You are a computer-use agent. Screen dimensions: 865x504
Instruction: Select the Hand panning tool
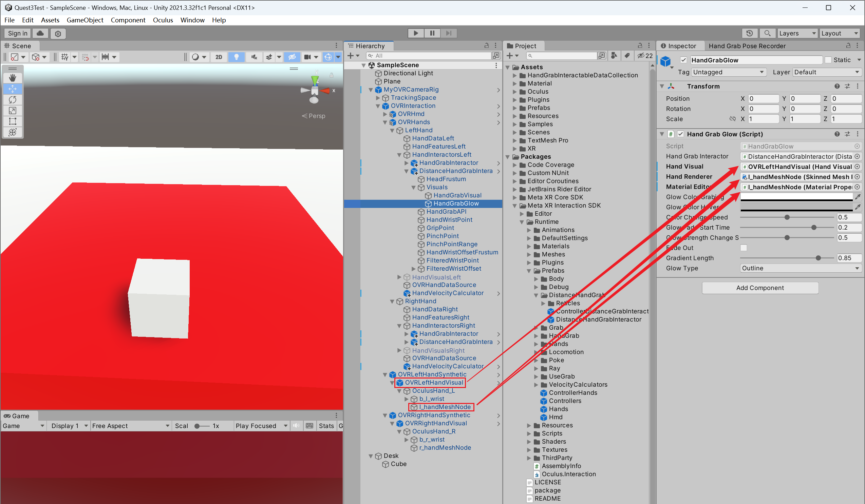(x=12, y=76)
